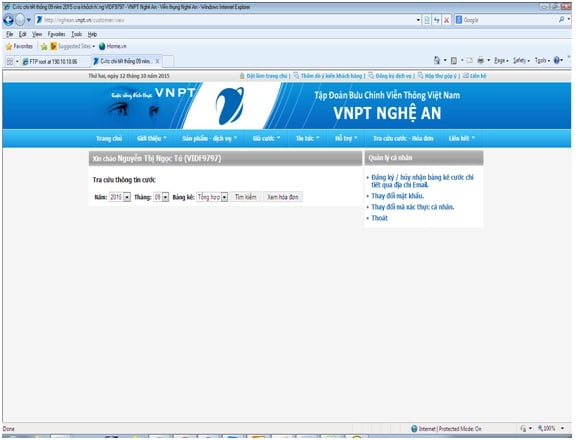This screenshot has height=440, width=580.
Task: Click the Feeds icon in command bar
Action: pyautogui.click(x=454, y=61)
